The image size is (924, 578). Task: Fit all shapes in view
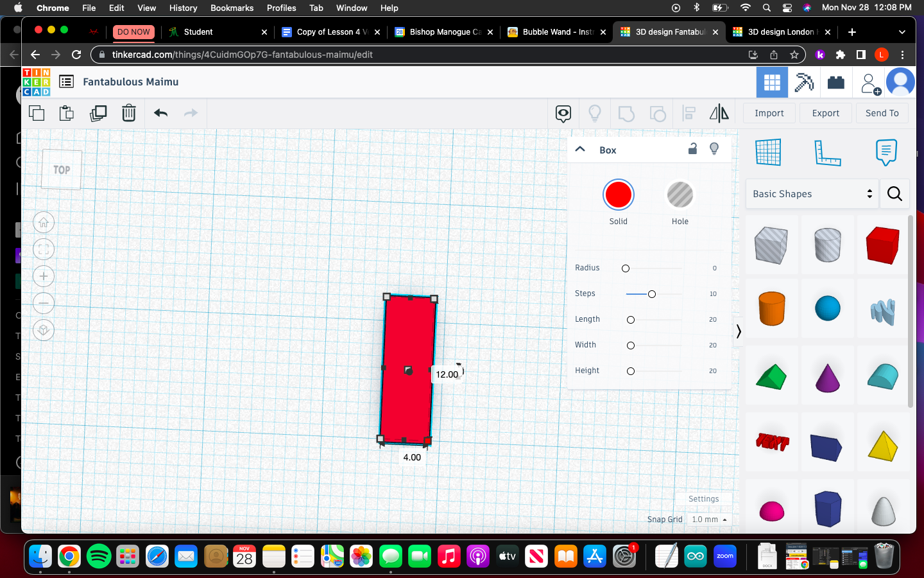(44, 249)
